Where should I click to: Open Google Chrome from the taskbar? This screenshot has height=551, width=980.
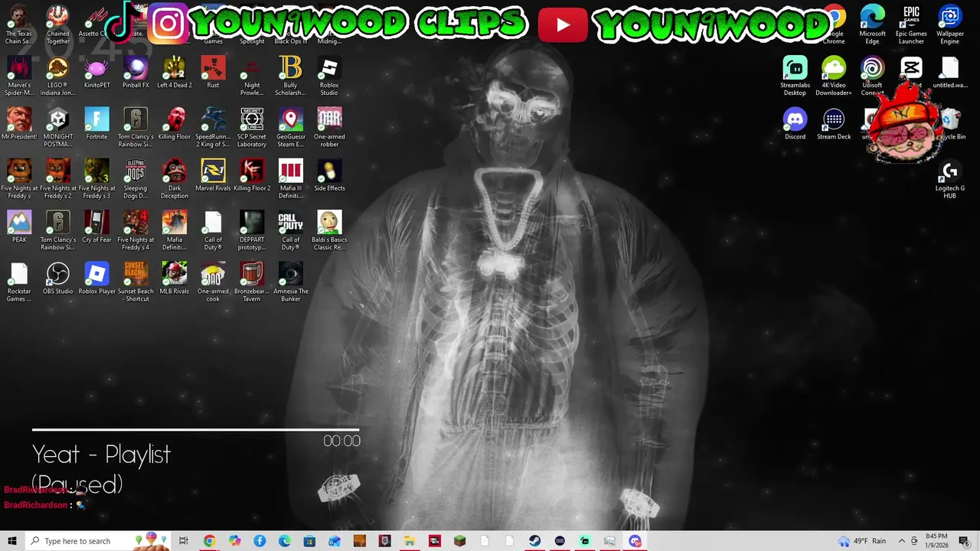coord(209,541)
